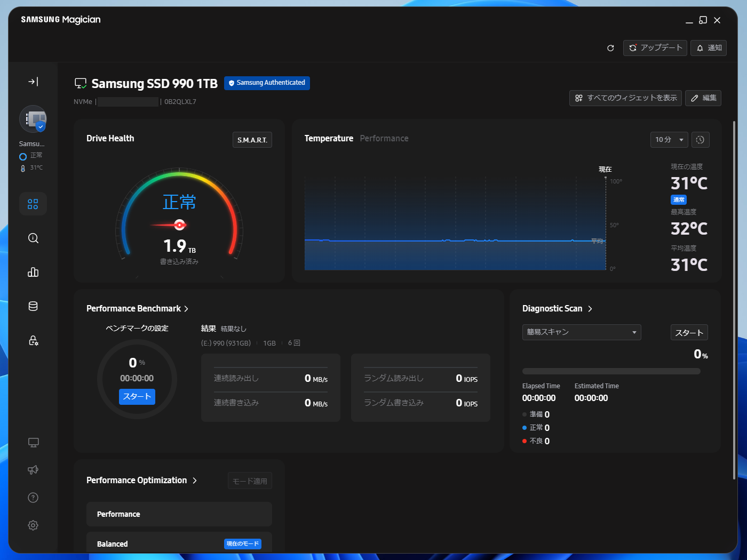Click the drive monitor icon beside Samsung SSD 990 1TB

click(81, 84)
